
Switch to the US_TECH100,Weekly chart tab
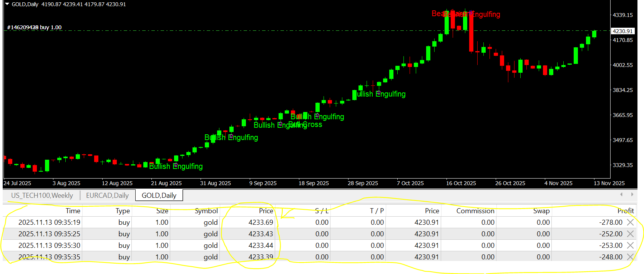click(x=42, y=195)
